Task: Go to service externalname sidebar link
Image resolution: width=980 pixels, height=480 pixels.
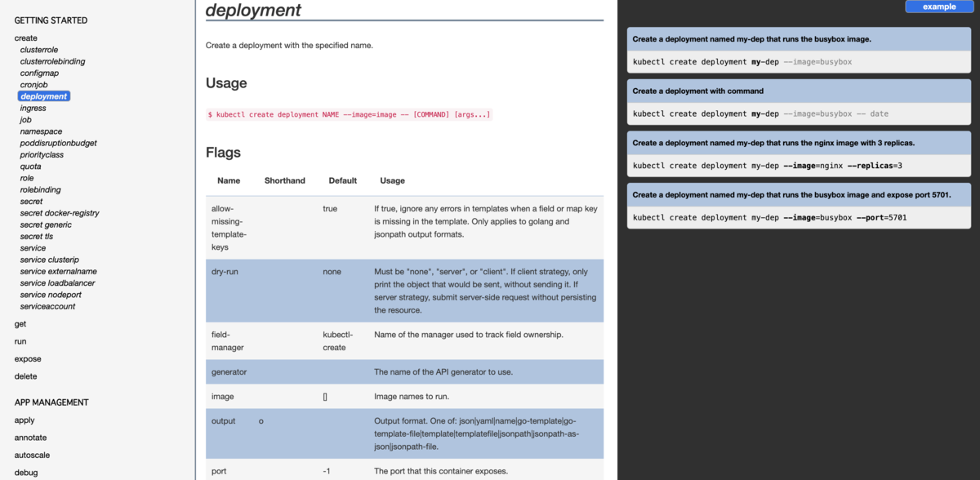Action: (58, 271)
